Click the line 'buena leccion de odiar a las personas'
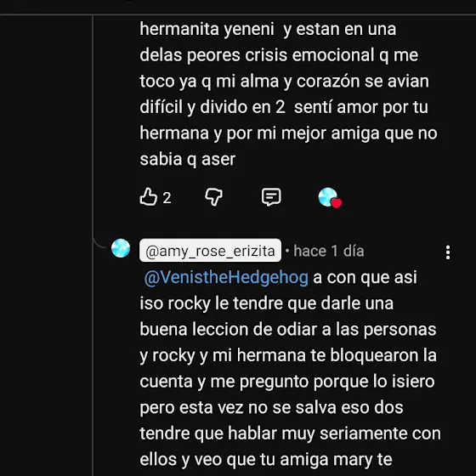Image resolution: width=476 pixels, height=476 pixels. (x=288, y=330)
